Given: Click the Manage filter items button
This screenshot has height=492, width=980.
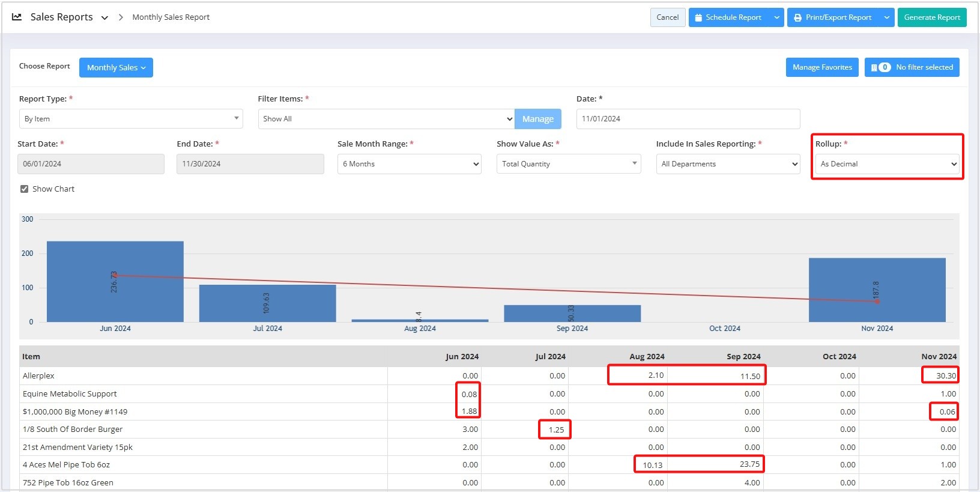Looking at the screenshot, I should click(538, 119).
